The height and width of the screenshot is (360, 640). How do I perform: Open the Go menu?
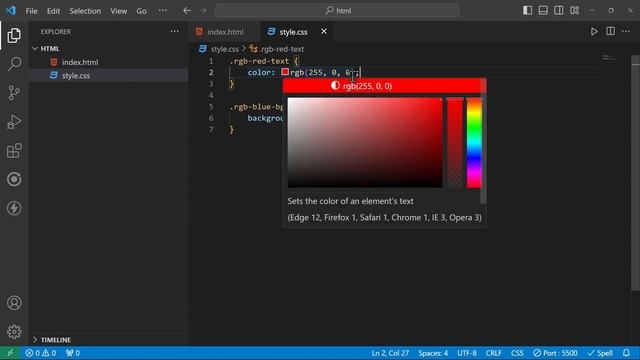pos(141,11)
